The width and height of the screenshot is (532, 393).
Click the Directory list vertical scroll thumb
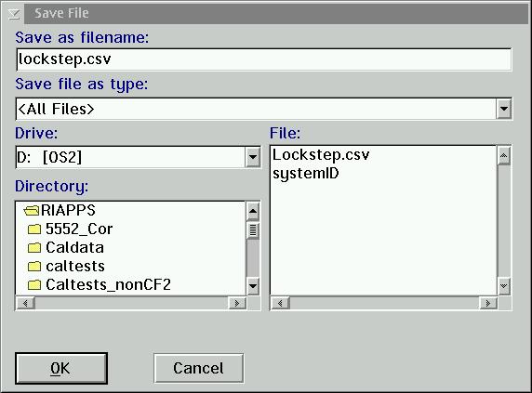click(253, 230)
